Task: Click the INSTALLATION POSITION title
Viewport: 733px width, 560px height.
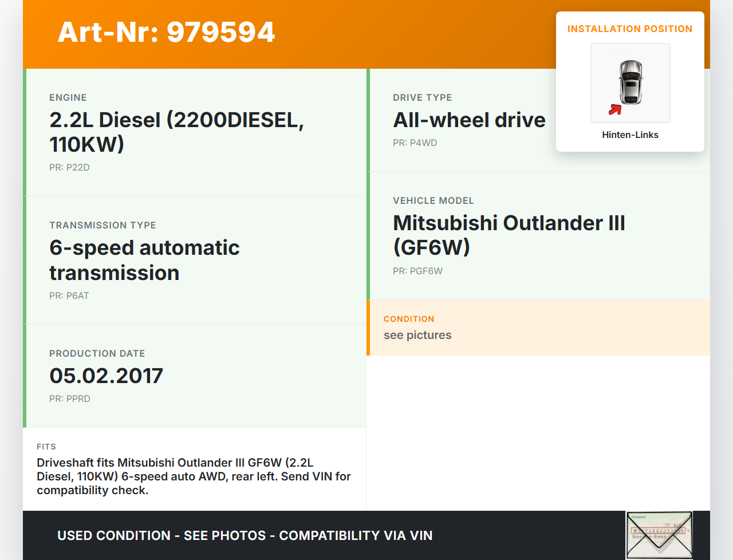Action: (629, 29)
